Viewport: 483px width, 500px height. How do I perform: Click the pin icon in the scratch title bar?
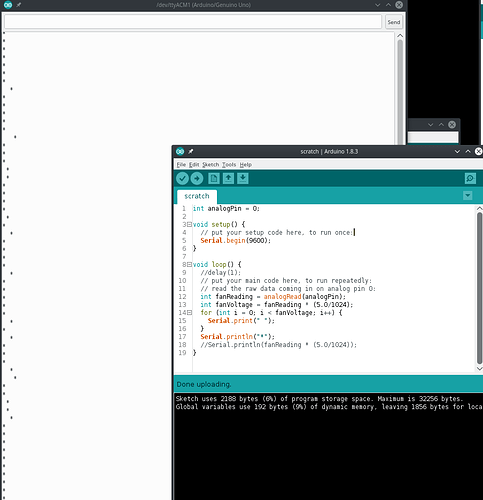click(x=191, y=151)
